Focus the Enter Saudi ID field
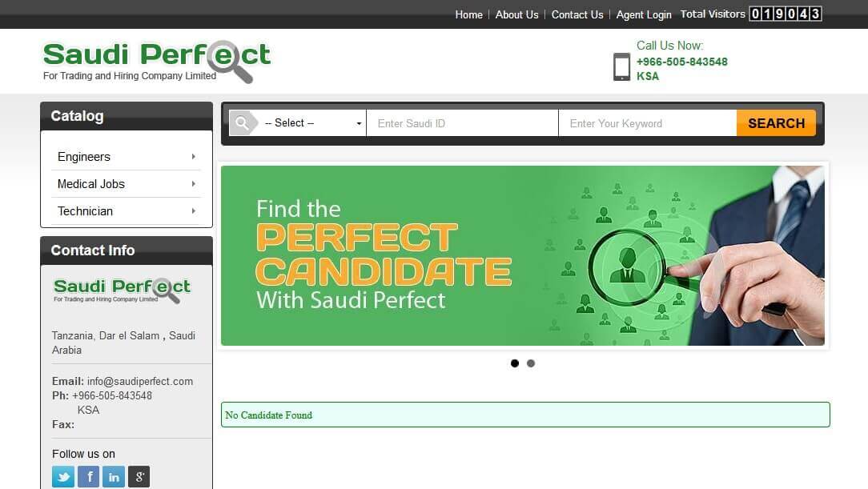 click(x=462, y=123)
